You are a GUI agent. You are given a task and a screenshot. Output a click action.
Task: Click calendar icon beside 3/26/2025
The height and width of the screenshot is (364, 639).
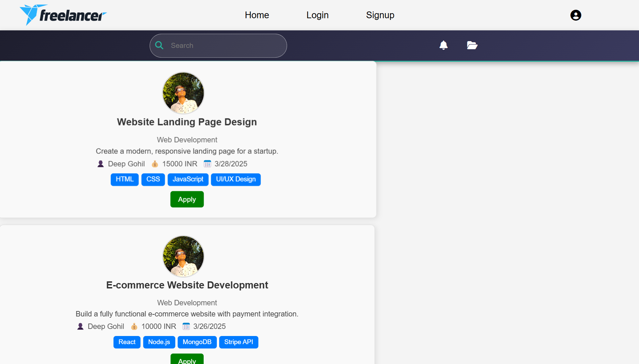[186, 327]
